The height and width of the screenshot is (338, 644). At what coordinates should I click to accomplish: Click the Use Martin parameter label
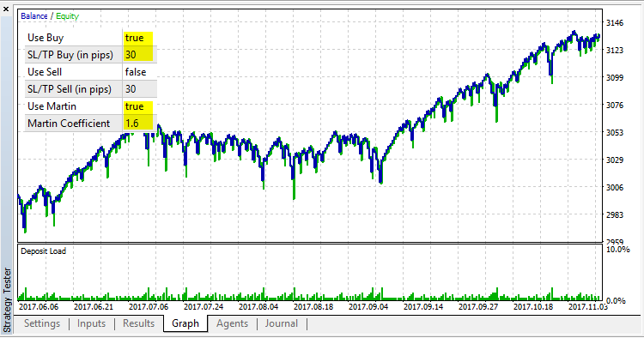(x=52, y=106)
